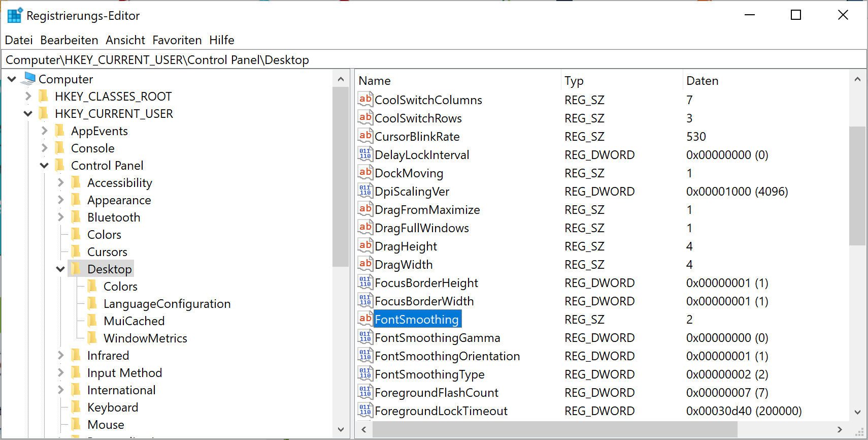The height and width of the screenshot is (440, 868).
Task: Click the FontSmoothing string value icon
Action: (365, 319)
